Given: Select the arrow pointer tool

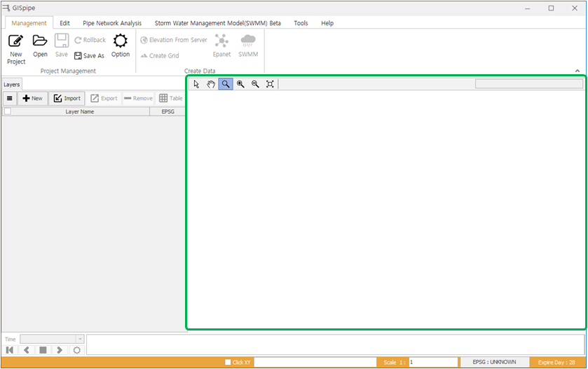Looking at the screenshot, I should 196,84.
